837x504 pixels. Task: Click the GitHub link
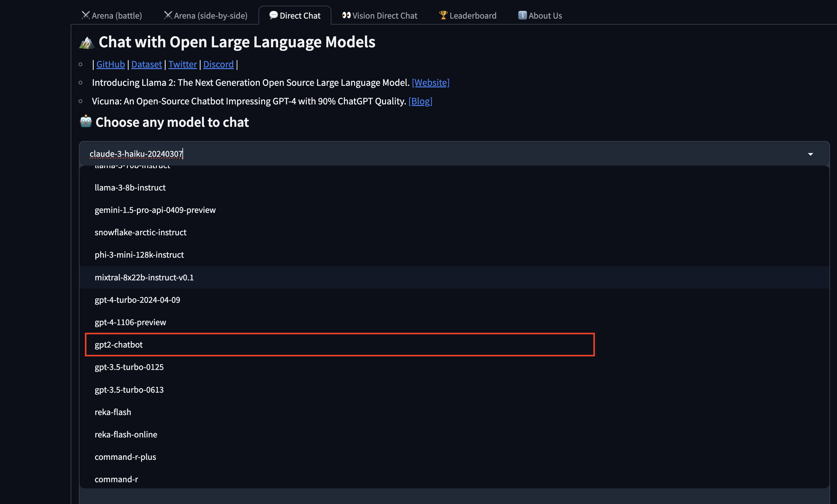(x=110, y=64)
